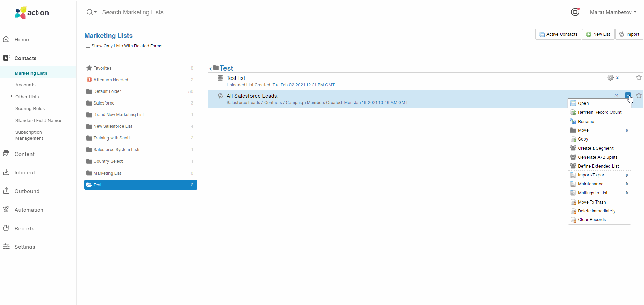Expand the Import/Export submenu

[x=627, y=175]
